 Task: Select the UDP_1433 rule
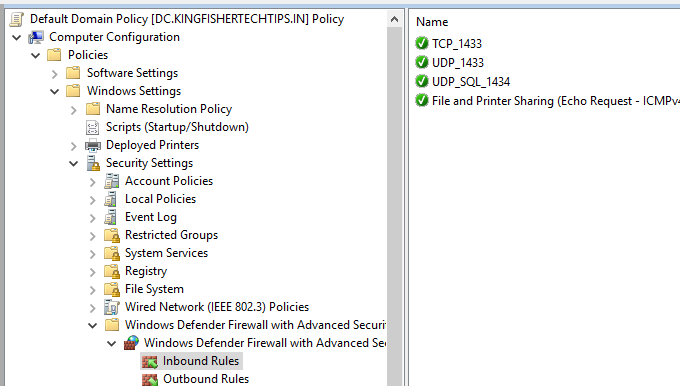coord(458,63)
